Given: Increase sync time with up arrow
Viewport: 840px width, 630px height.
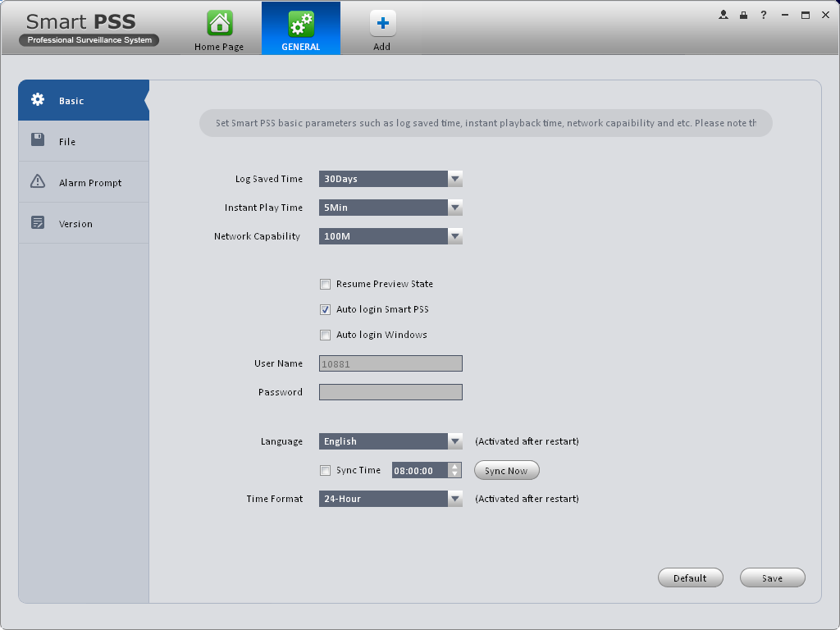Looking at the screenshot, I should tap(454, 467).
